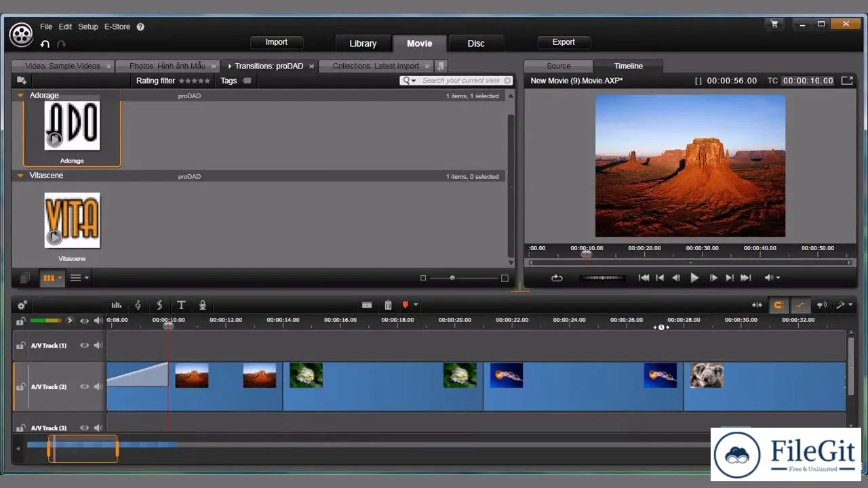Viewport: 868px width, 488px height.
Task: Click the trim mode icon
Action: point(757,305)
